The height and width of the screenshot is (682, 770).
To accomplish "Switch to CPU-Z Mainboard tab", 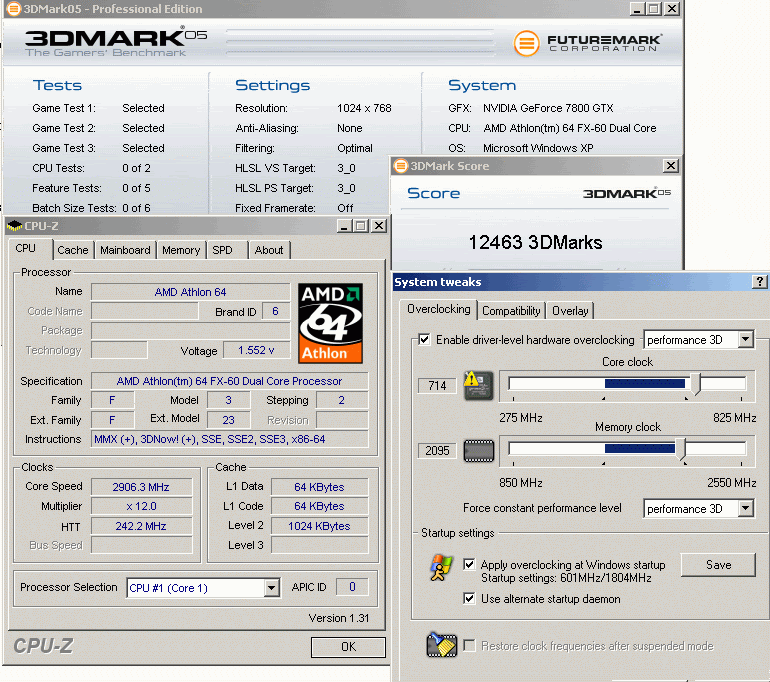I will click(125, 250).
